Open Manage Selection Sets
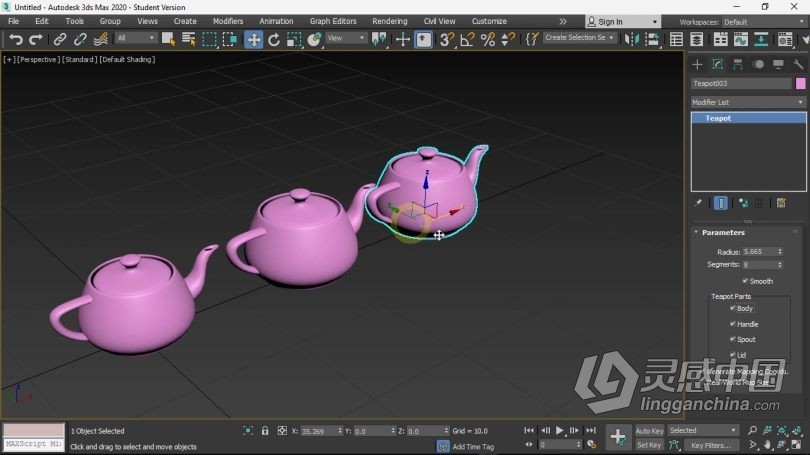Image resolution: width=810 pixels, height=455 pixels. (x=532, y=39)
